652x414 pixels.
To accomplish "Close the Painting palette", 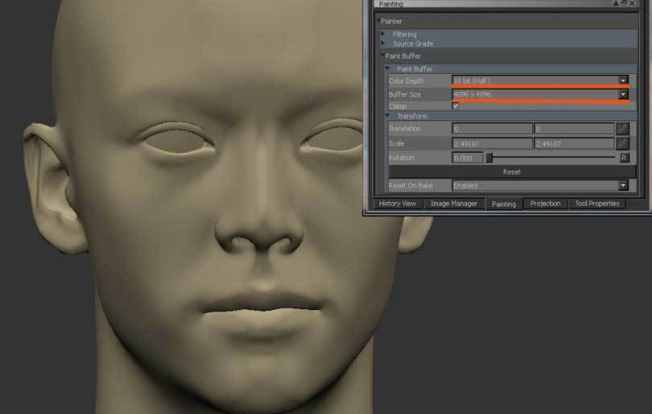I will coord(632,3).
